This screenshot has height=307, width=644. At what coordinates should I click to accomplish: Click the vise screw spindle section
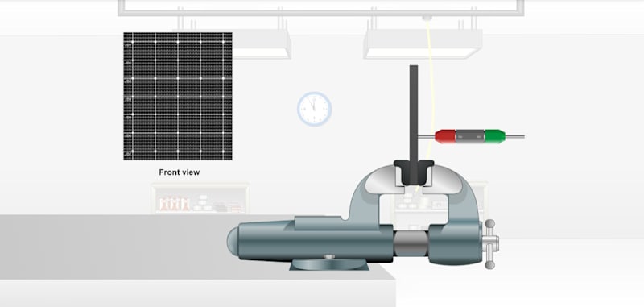click(x=411, y=243)
